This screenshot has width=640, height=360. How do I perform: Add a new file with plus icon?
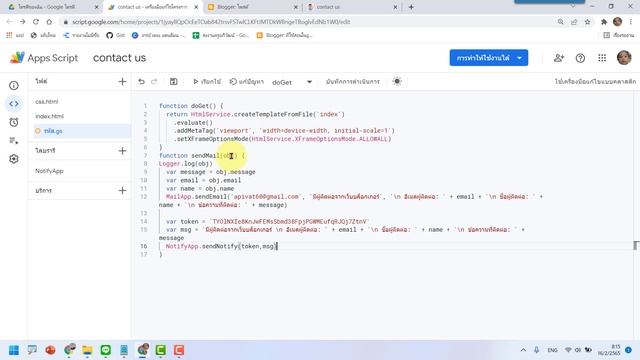(x=122, y=82)
